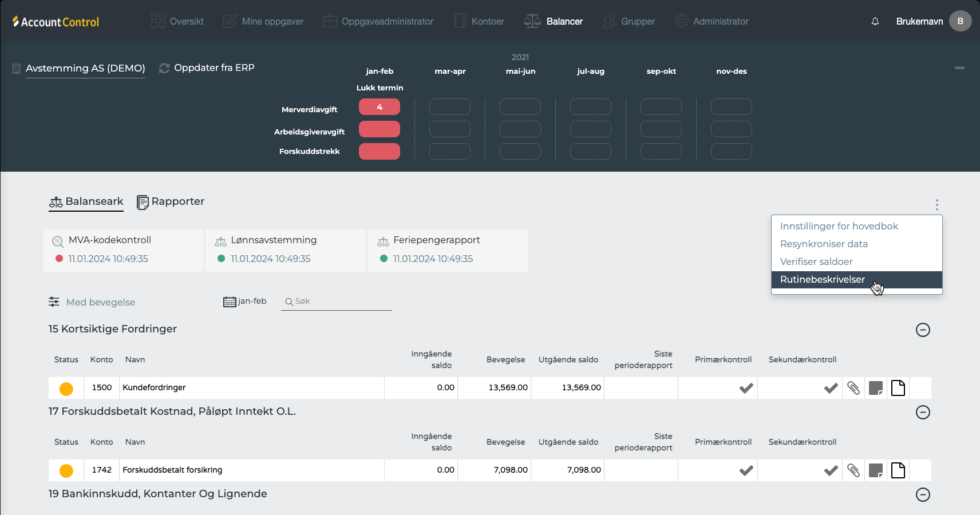Open the Med bevegelse filter icon
This screenshot has height=515, width=980.
[54, 302]
